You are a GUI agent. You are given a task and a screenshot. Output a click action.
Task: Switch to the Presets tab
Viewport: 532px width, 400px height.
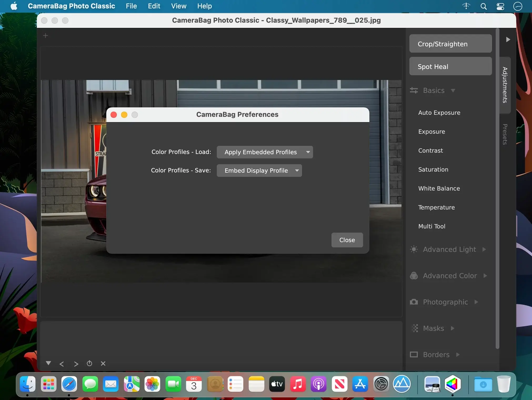coord(505,134)
